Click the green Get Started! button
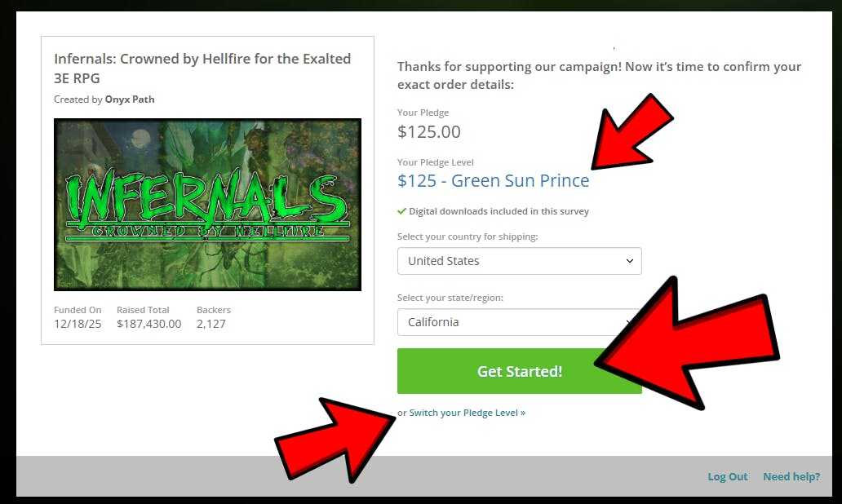This screenshot has height=504, width=842. 519,371
